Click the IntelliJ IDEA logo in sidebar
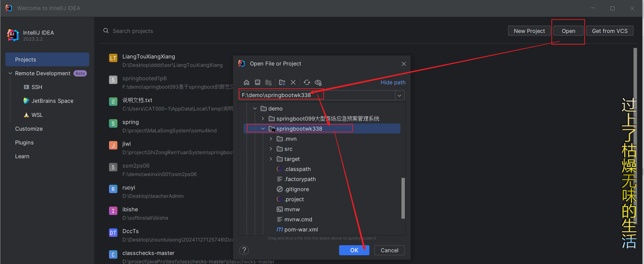 13,35
